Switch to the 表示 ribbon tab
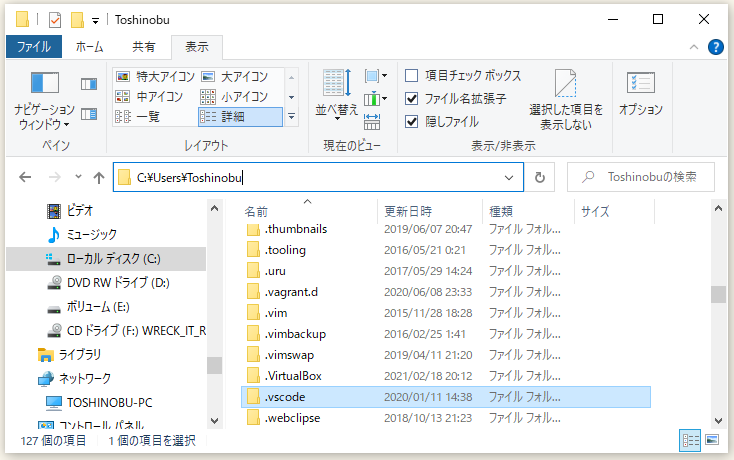Viewport: 734px width, 460px height. [197, 47]
